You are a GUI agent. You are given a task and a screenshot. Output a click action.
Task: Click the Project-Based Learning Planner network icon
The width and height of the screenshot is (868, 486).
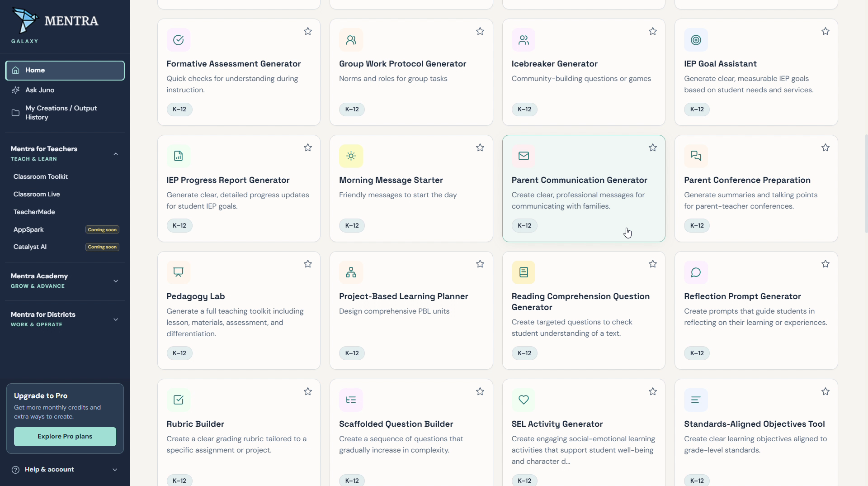click(x=351, y=272)
